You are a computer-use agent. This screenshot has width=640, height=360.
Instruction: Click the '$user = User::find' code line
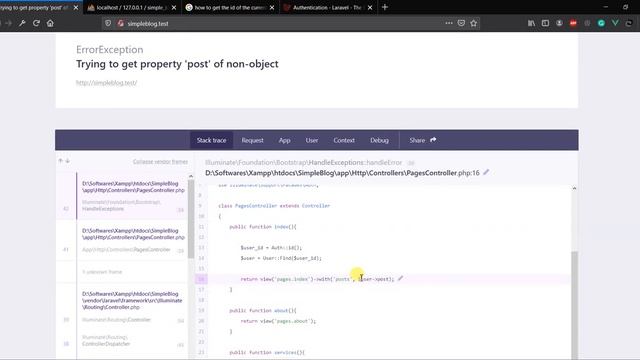tap(281, 258)
